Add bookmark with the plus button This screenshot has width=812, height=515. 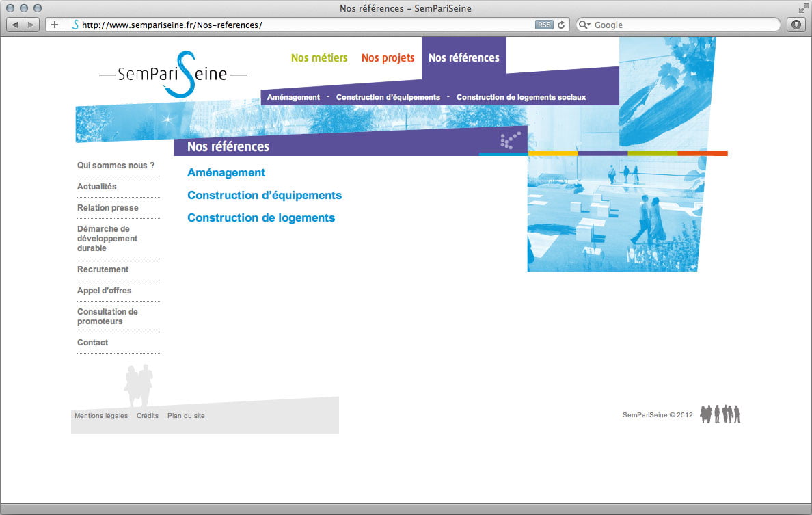55,25
